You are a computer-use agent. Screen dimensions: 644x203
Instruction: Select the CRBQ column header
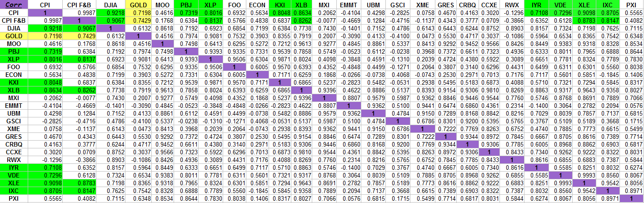[467, 4]
